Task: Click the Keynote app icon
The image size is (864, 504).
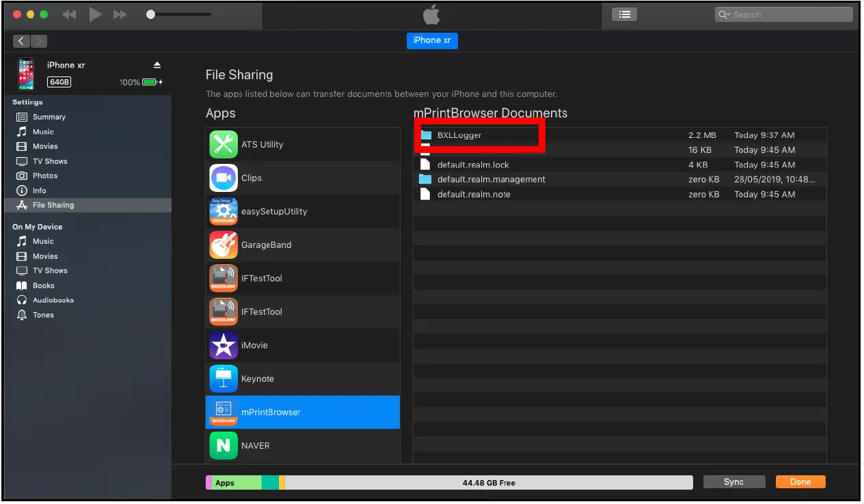Action: point(223,378)
